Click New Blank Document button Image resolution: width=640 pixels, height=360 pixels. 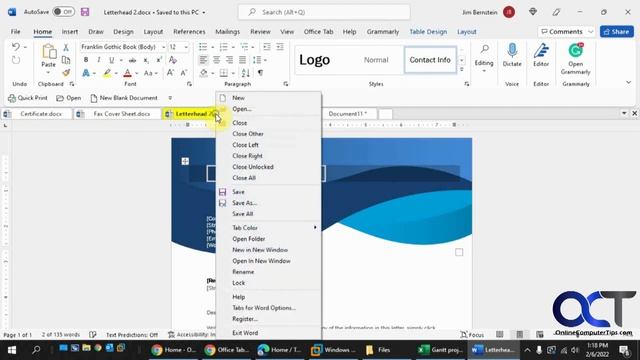coord(124,98)
